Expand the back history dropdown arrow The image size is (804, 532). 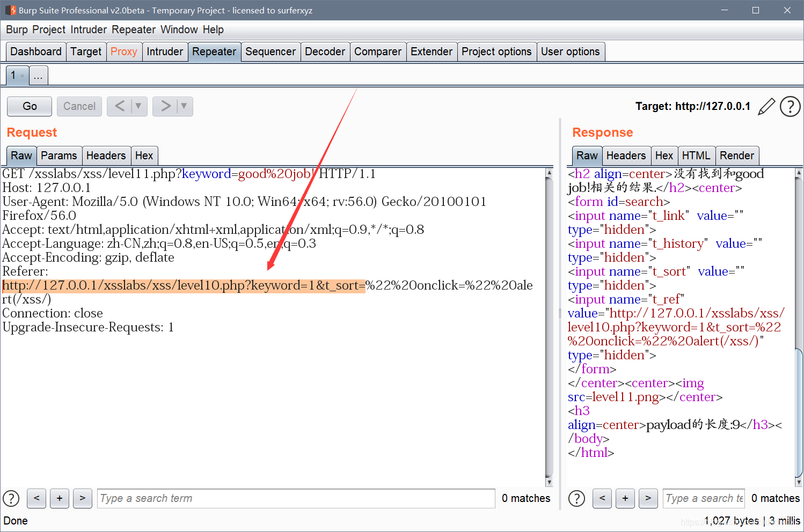[139, 106]
